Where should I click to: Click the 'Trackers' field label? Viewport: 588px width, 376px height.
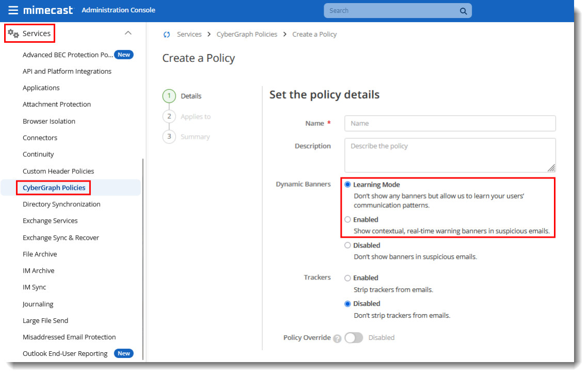tap(317, 277)
